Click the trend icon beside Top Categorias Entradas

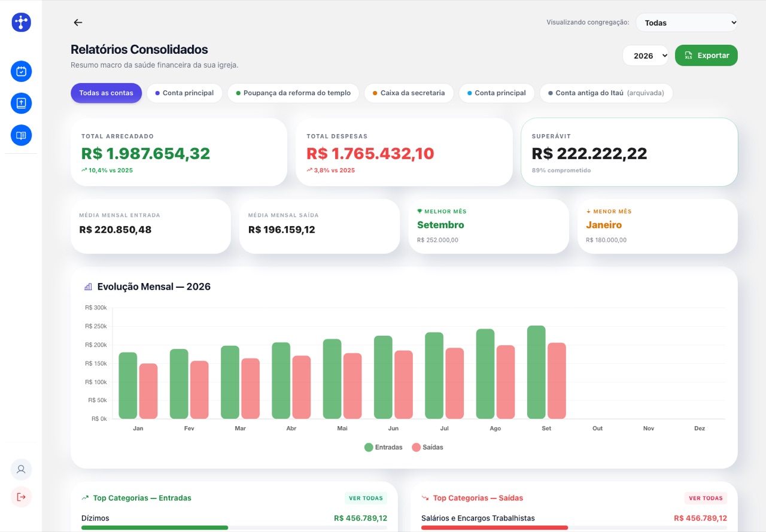click(85, 498)
